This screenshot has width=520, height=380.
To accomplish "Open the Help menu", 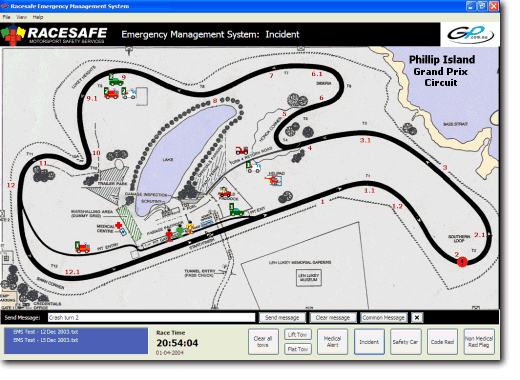I will [38, 17].
